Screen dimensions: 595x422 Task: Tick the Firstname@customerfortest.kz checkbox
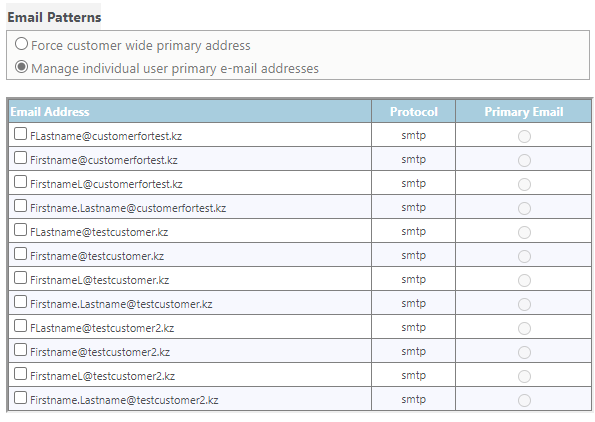click(20, 158)
